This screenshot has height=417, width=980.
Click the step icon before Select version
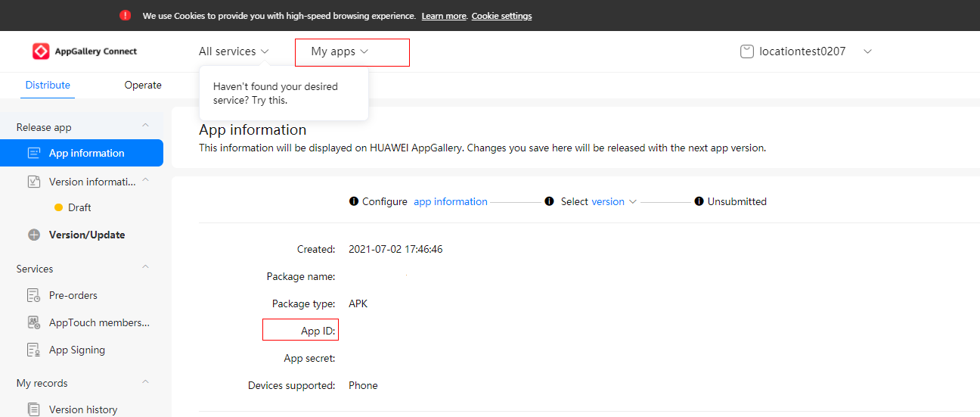[x=550, y=201]
